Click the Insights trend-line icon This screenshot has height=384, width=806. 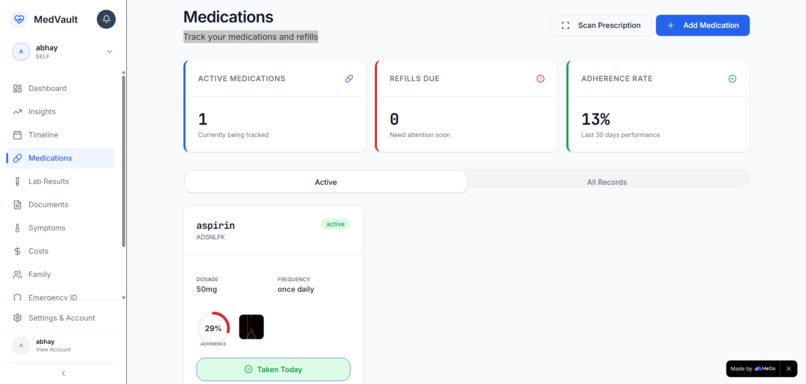point(17,112)
